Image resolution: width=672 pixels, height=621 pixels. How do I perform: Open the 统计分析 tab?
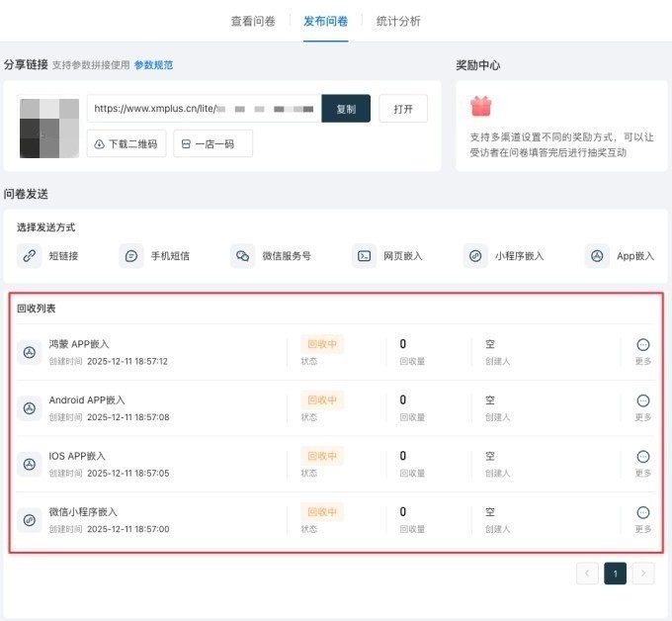coord(398,21)
